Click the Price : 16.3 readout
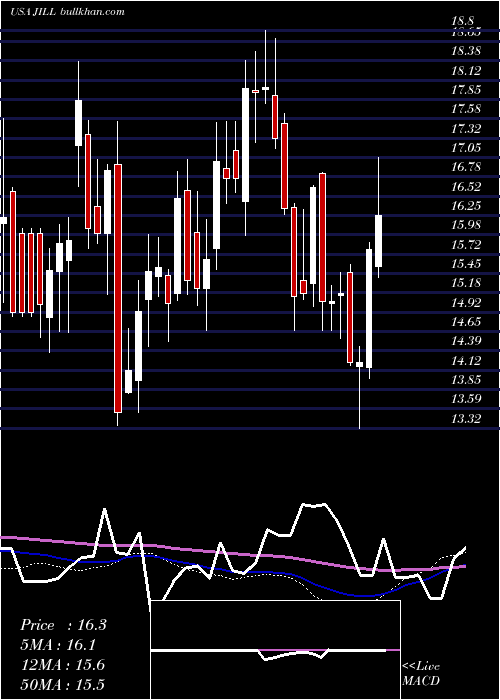The image size is (500, 700). (63, 625)
